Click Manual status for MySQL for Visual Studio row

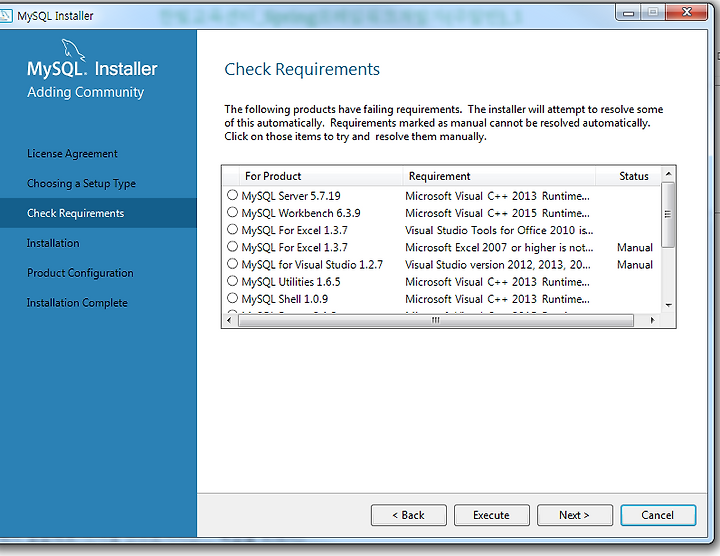coord(635,265)
